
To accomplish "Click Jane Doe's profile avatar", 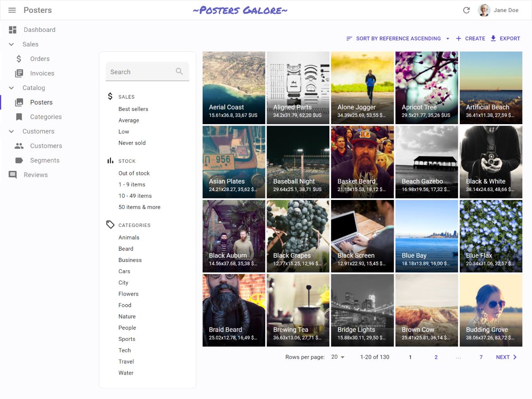I will (484, 10).
